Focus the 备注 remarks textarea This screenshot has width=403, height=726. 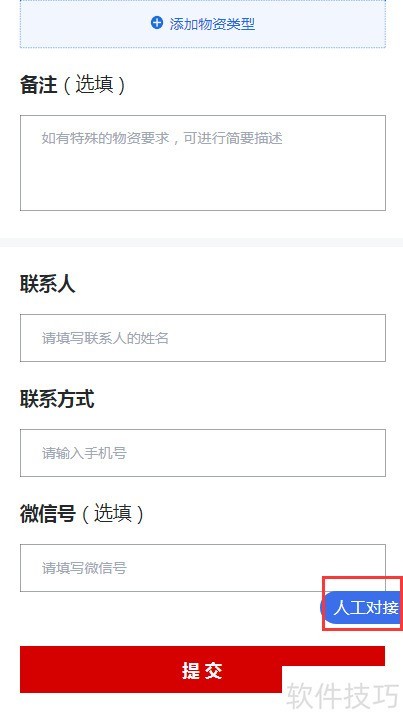click(203, 163)
